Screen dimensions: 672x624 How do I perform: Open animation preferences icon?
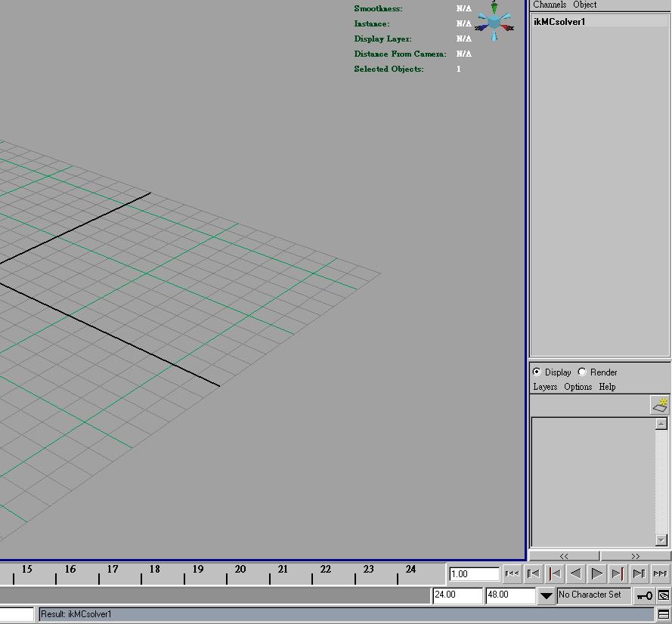664,595
